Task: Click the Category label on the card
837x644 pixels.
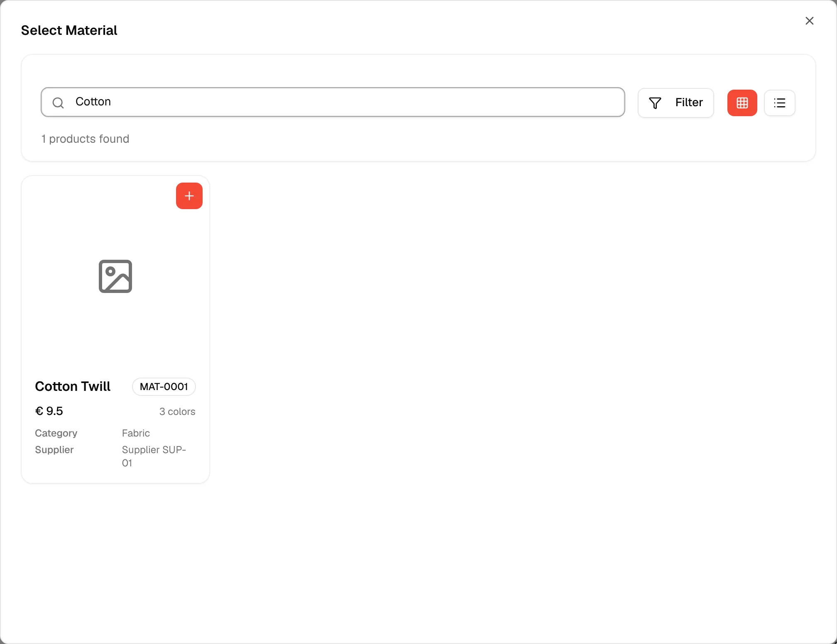Action: pos(56,433)
